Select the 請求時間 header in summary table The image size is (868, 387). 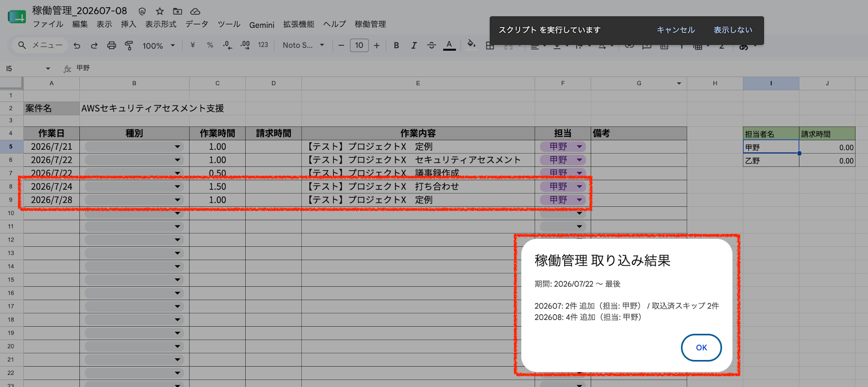pos(827,134)
